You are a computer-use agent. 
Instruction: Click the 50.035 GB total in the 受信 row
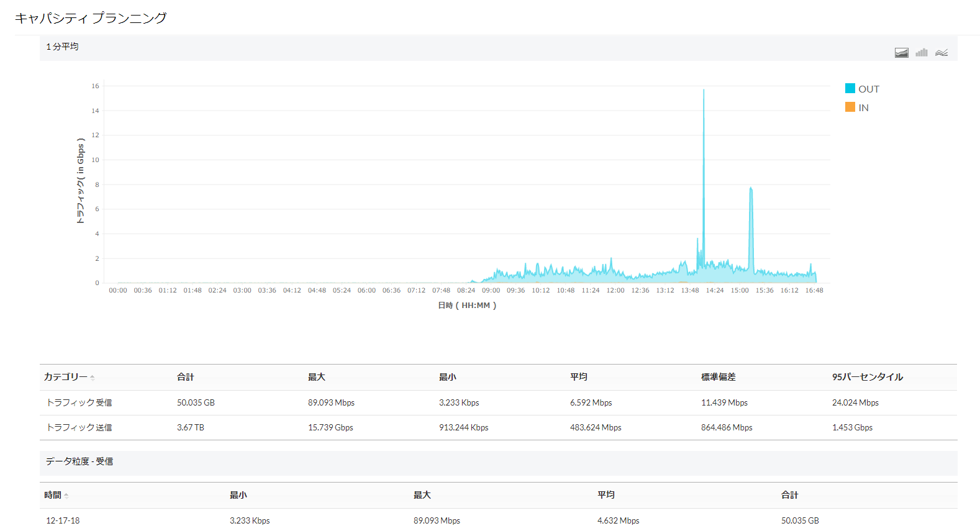[x=196, y=402]
